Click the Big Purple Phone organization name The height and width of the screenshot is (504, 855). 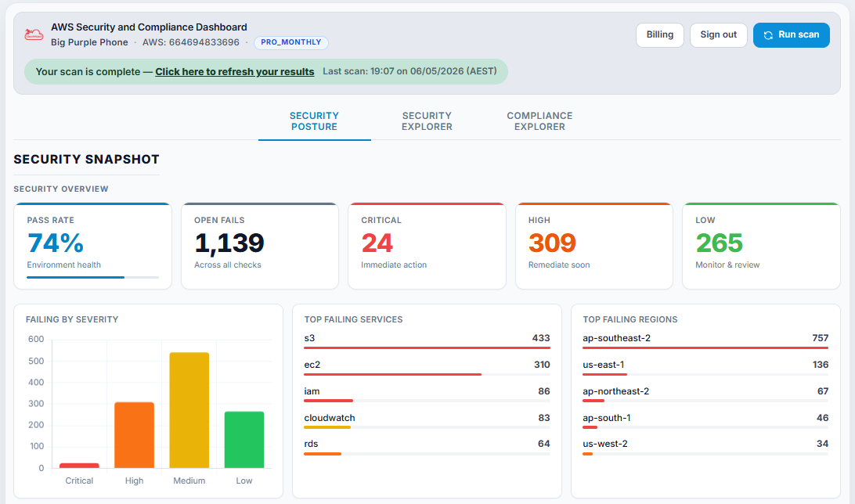click(89, 42)
